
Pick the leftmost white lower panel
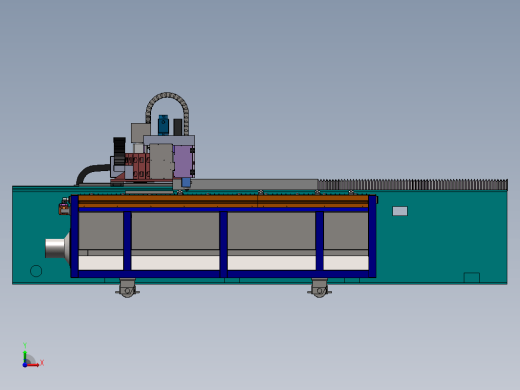[101, 263]
